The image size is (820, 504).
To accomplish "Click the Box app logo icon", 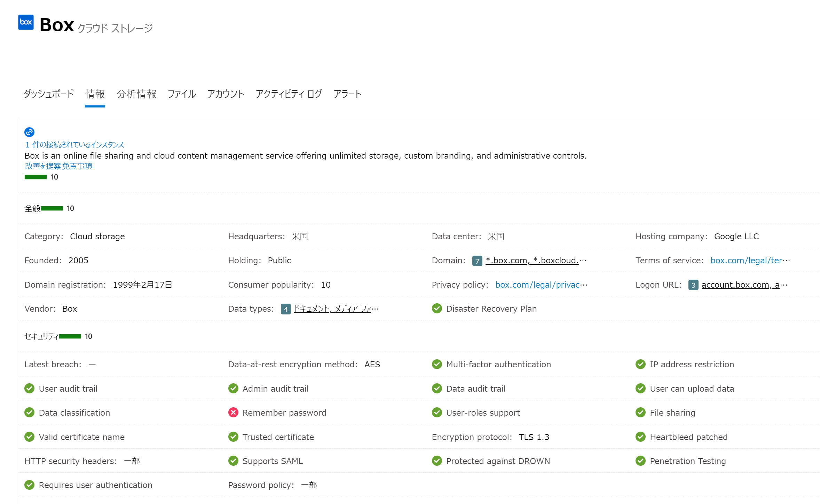I will click(x=25, y=23).
